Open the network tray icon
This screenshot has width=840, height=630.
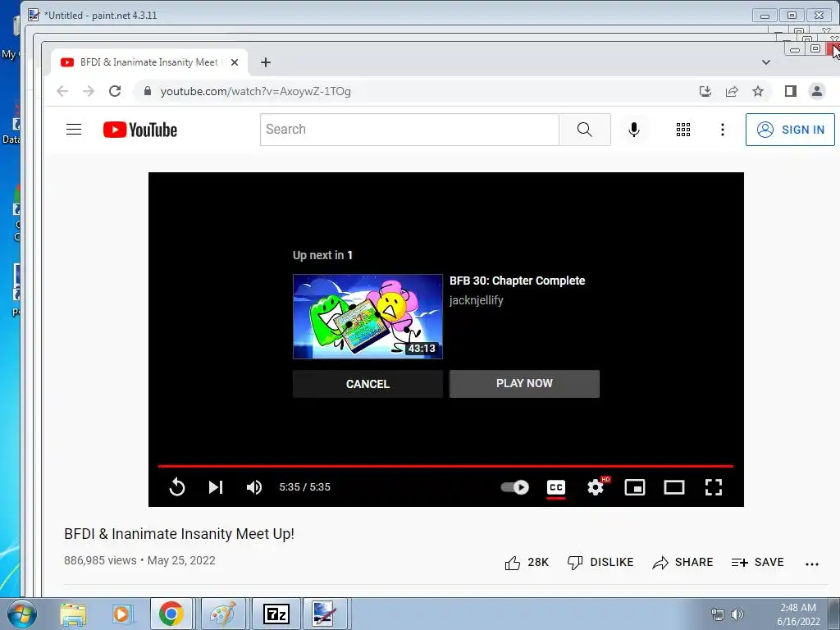pos(717,614)
